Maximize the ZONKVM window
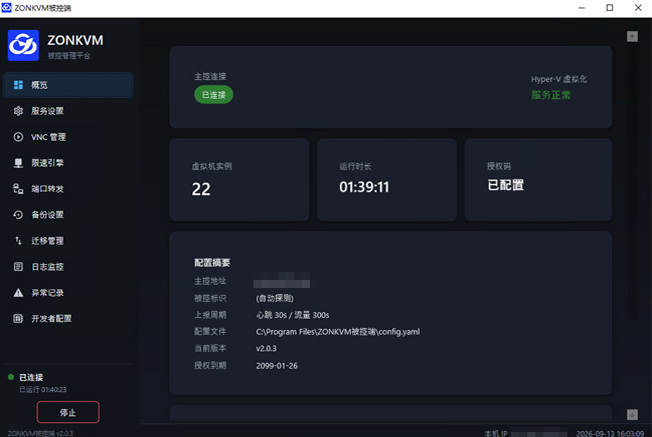Viewport: 652px width, 437px height. click(x=610, y=8)
